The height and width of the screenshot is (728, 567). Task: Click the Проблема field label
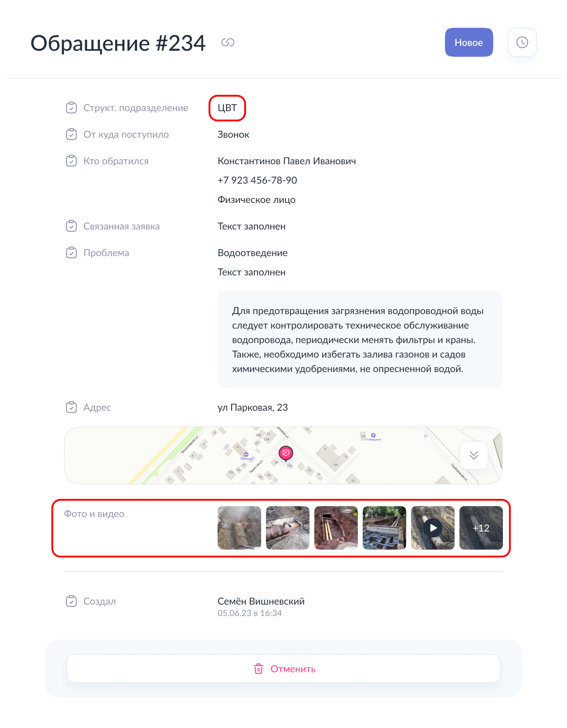coord(106,253)
